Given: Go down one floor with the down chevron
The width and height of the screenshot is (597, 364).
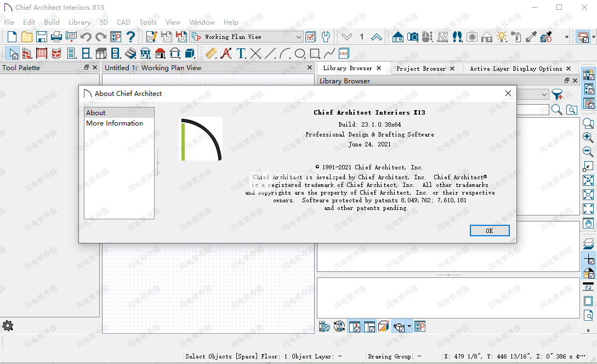Looking at the screenshot, I should pyautogui.click(x=347, y=37).
